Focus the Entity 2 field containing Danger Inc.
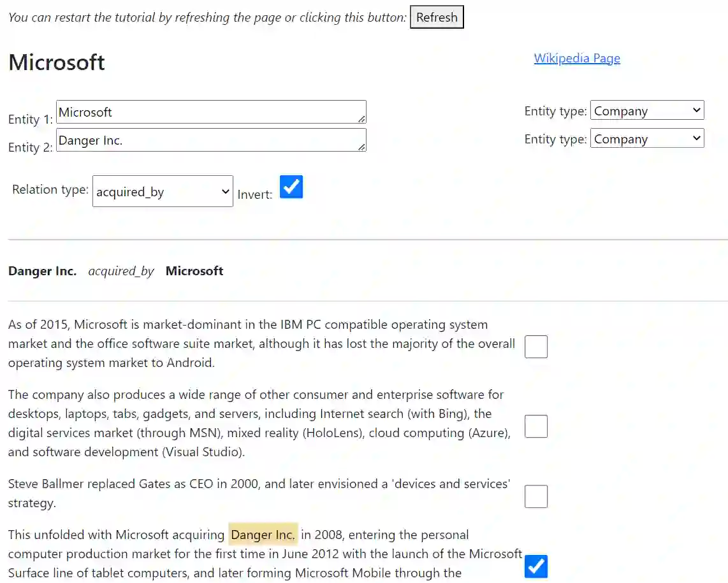 (210, 140)
